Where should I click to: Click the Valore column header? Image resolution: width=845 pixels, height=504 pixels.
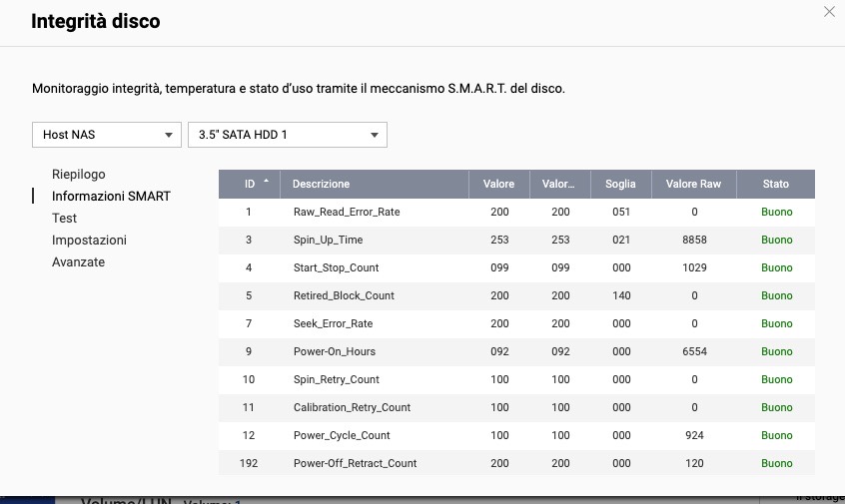[498, 184]
